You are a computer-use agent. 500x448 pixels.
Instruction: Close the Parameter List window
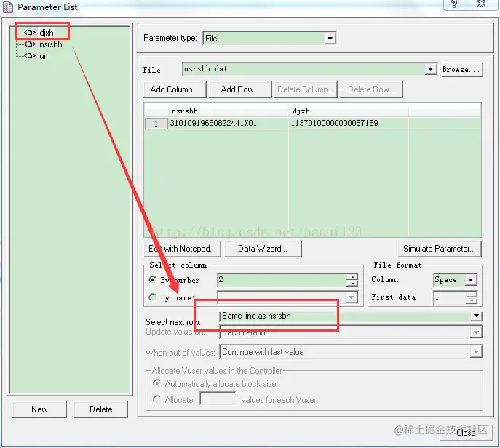pyautogui.click(x=481, y=4)
